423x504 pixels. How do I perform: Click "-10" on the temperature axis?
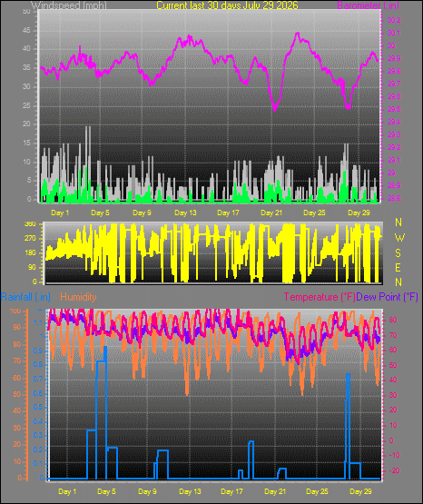click(395, 455)
